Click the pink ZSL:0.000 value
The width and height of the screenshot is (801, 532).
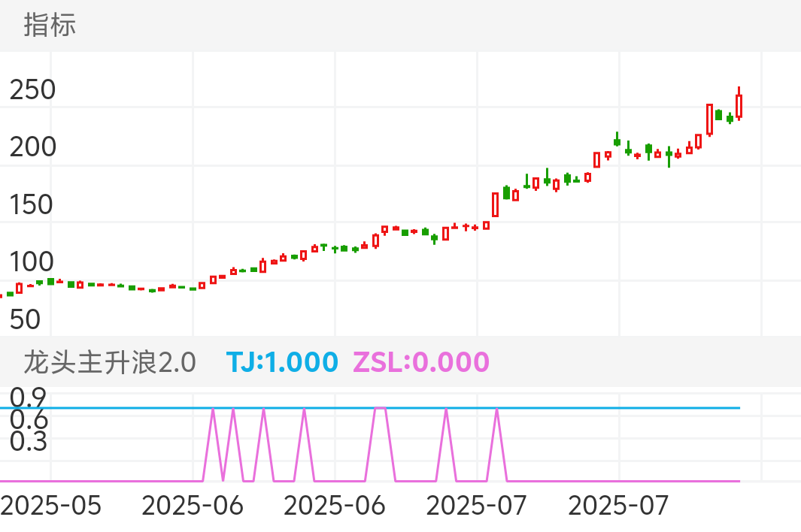[421, 362]
